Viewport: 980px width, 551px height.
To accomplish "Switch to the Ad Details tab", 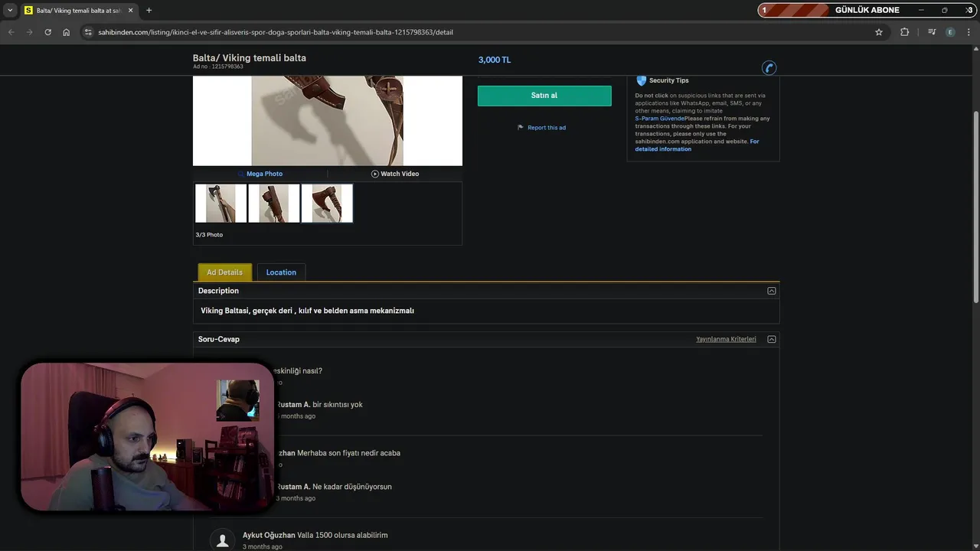I will [224, 272].
